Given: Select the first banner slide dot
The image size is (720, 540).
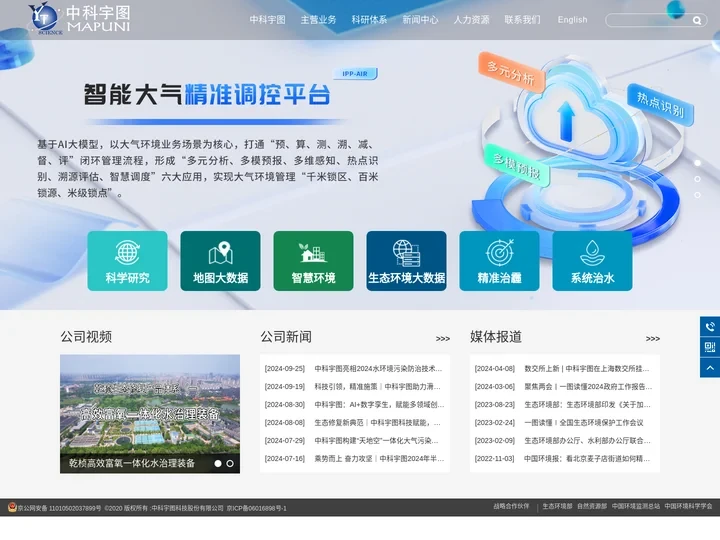Looking at the screenshot, I should tap(697, 163).
